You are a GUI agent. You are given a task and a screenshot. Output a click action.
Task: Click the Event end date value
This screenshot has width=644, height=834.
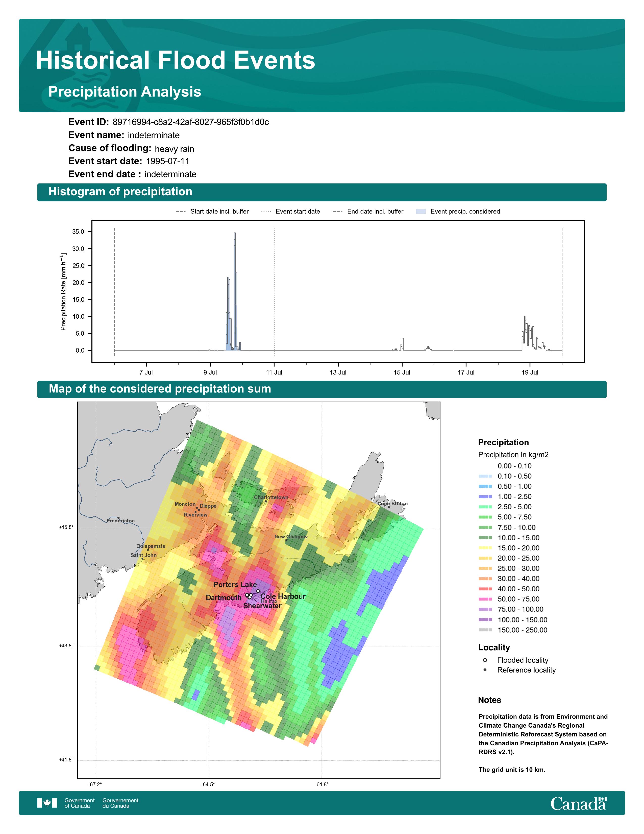tap(170, 174)
